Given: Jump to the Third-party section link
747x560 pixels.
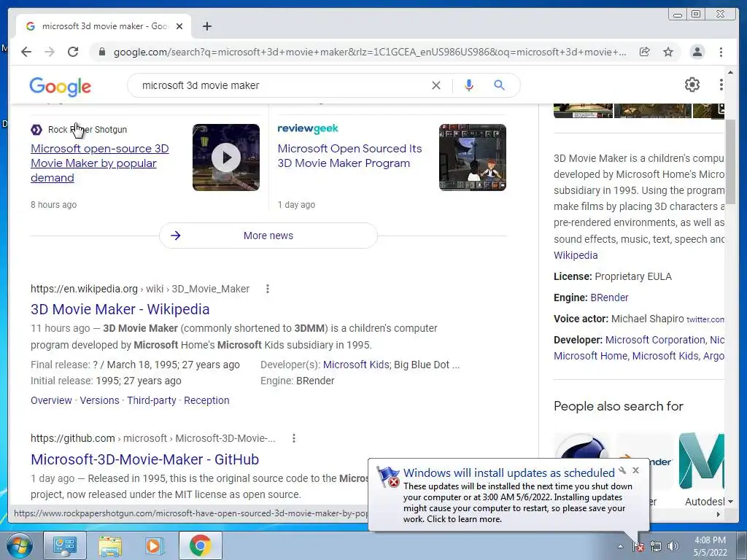Looking at the screenshot, I should coord(152,400).
